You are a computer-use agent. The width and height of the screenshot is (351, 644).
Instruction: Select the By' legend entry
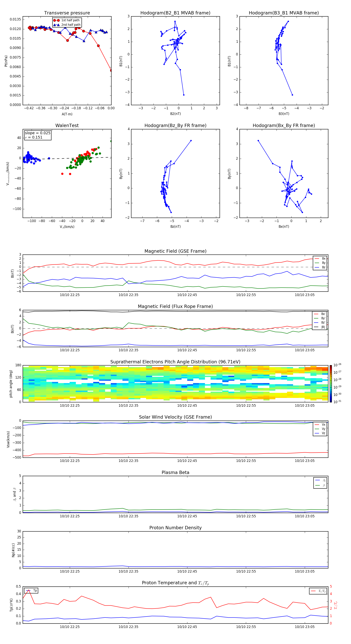[x=320, y=318]
